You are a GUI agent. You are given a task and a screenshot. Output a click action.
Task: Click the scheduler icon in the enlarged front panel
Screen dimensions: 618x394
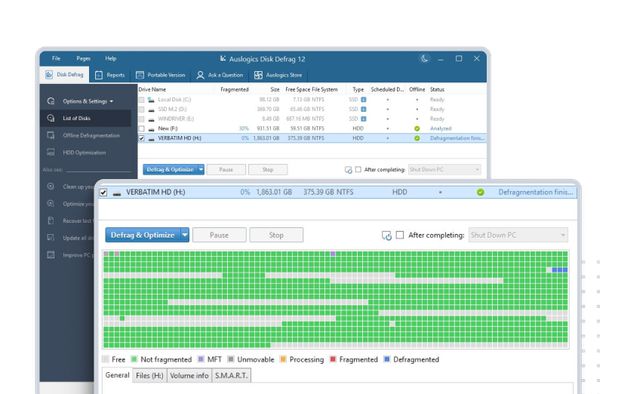tap(387, 235)
